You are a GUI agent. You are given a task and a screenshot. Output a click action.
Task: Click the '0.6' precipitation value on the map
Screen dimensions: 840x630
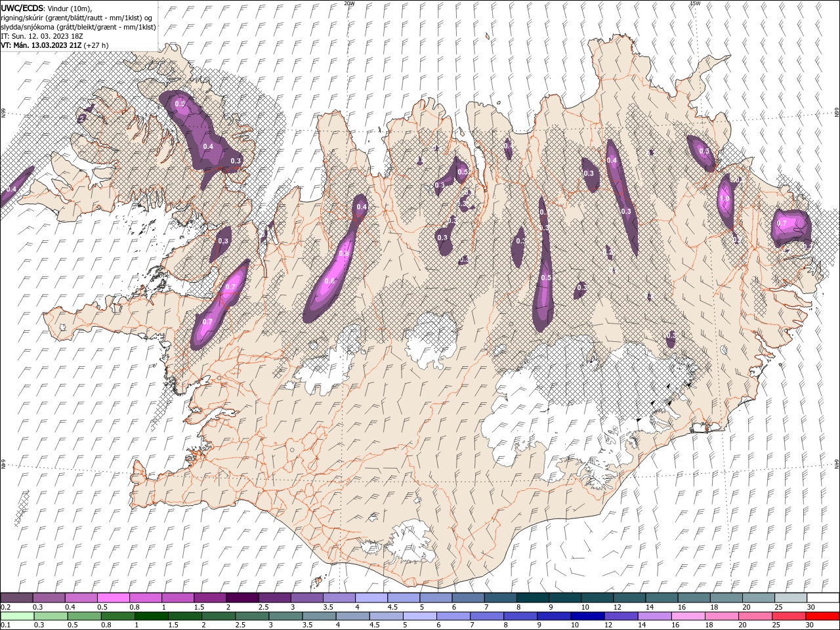tap(329, 281)
